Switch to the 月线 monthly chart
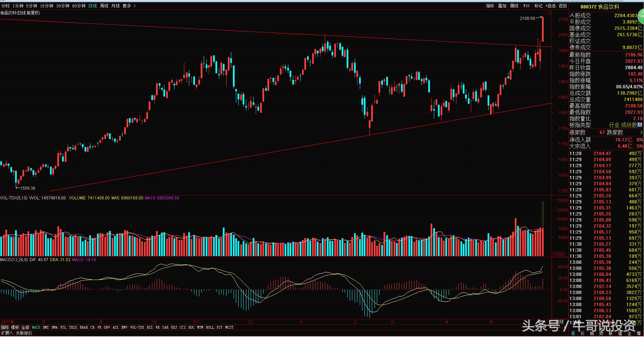644x337 pixels. pyautogui.click(x=115, y=6)
